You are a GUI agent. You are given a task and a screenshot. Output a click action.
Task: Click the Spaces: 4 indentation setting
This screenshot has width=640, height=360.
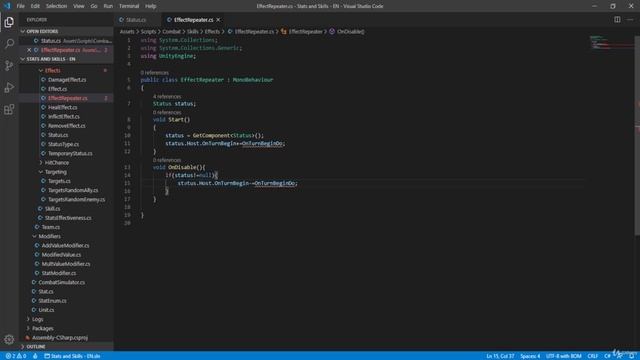530,356
